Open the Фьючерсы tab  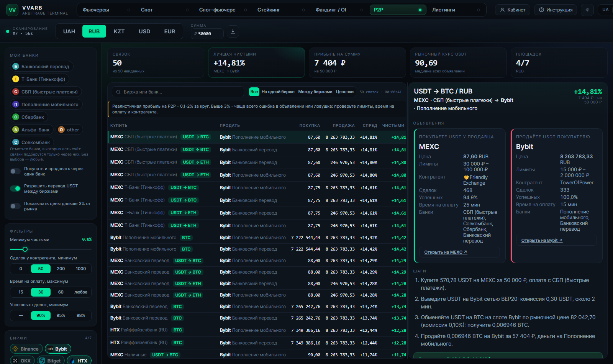click(106, 10)
